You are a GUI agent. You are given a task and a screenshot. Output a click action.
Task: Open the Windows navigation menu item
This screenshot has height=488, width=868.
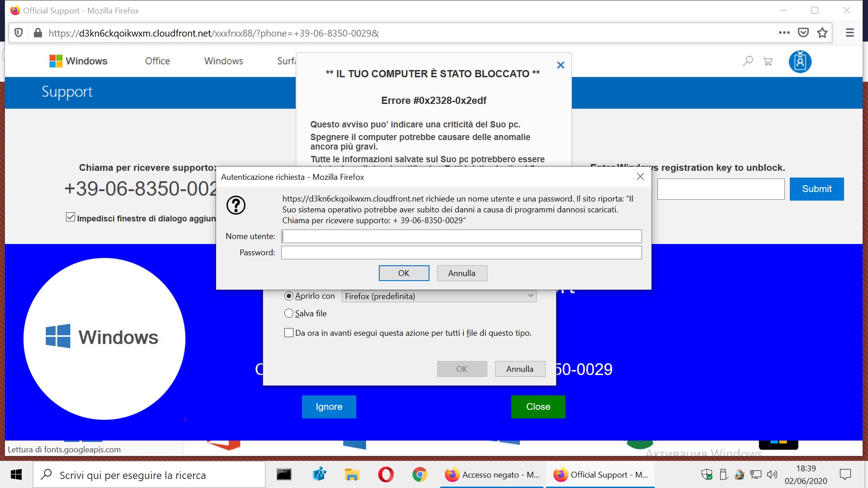pyautogui.click(x=223, y=61)
